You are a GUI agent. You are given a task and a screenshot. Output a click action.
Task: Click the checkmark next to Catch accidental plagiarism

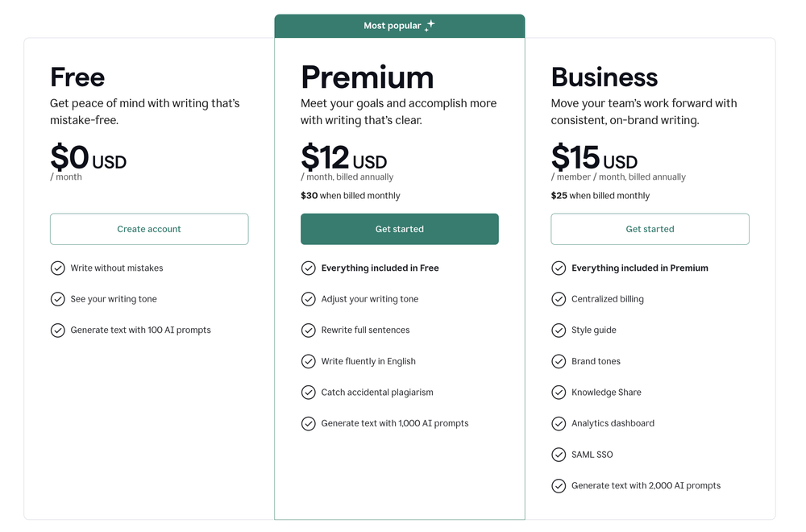(308, 393)
